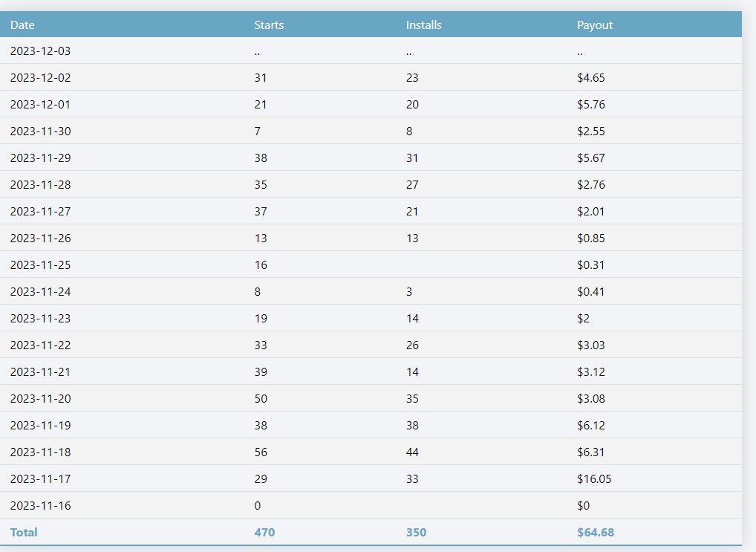Click the total Starts value 470
This screenshot has width=756, height=552.
(x=264, y=533)
